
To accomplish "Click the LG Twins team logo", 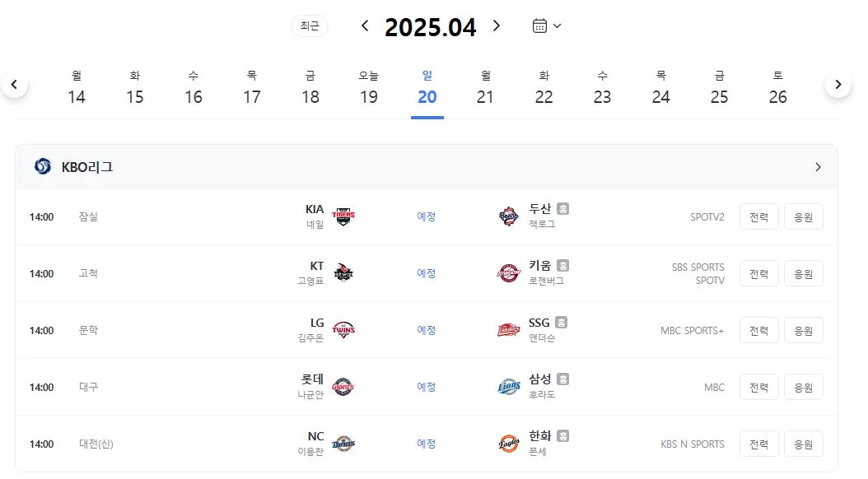I will [x=343, y=330].
